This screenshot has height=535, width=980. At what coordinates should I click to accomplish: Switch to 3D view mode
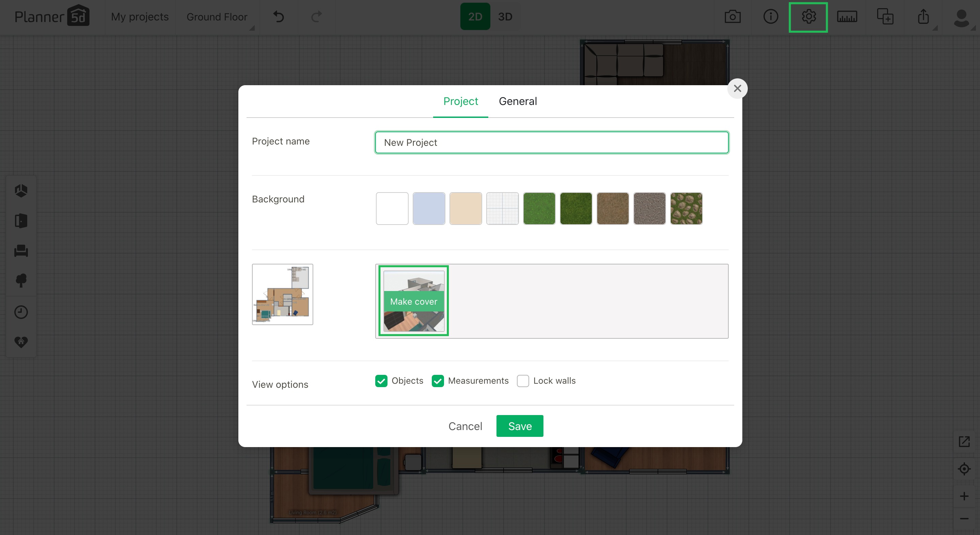tap(505, 17)
